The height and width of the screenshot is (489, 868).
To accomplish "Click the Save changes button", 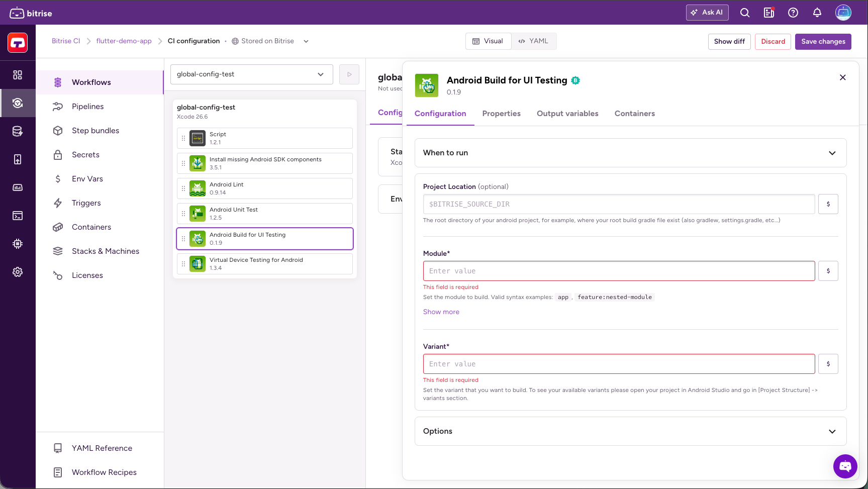I will point(823,42).
